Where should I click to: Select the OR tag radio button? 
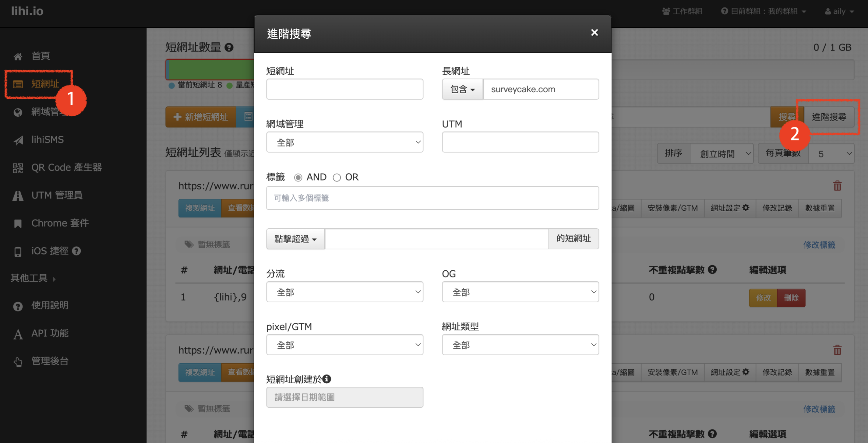click(337, 177)
